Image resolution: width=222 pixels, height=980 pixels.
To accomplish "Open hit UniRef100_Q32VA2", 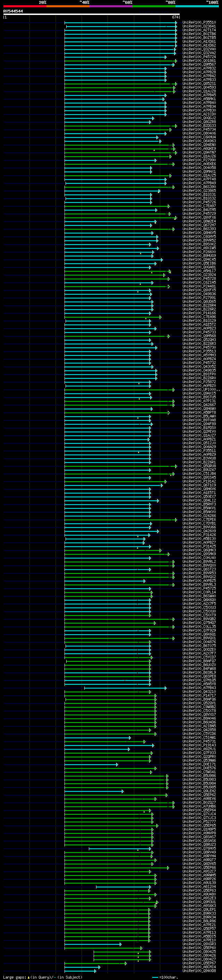I will [199, 53].
